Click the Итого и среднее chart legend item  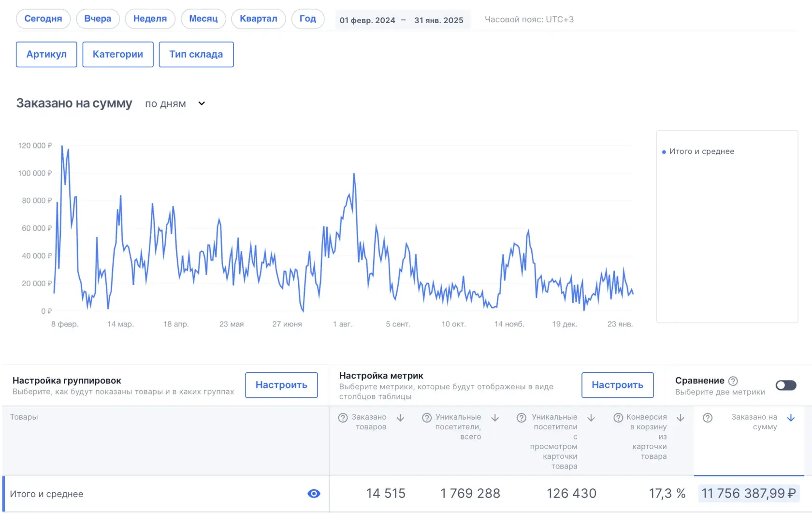(x=698, y=151)
